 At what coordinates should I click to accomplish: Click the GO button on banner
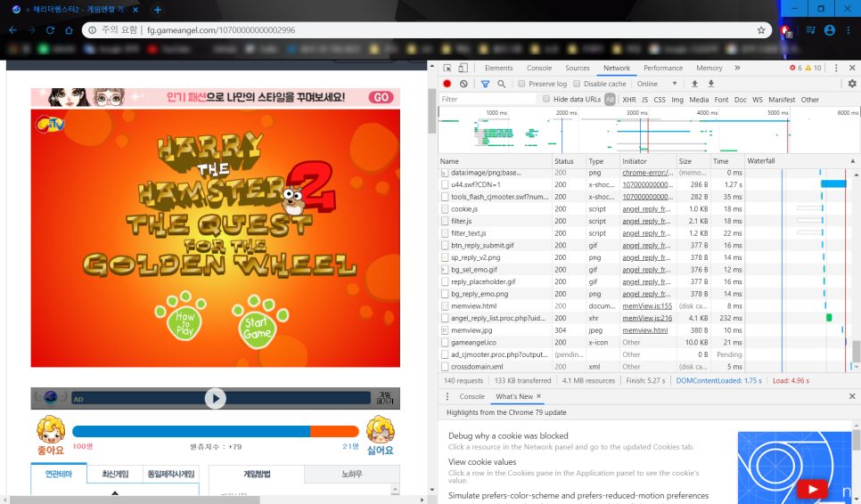click(x=381, y=98)
